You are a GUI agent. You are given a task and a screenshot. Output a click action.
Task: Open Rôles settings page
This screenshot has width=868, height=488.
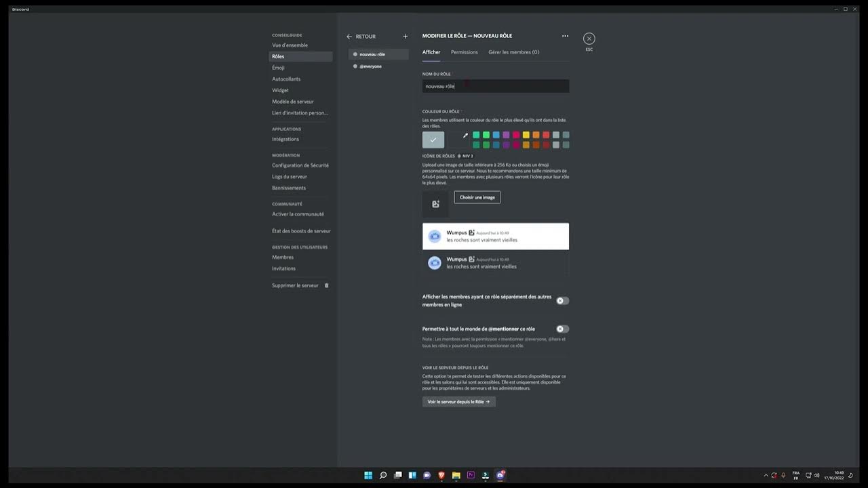pyautogui.click(x=300, y=56)
